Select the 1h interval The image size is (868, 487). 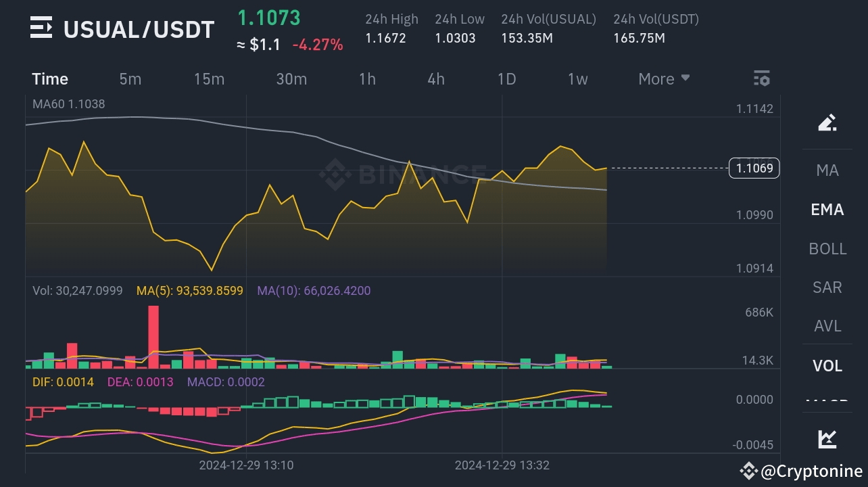[367, 79]
